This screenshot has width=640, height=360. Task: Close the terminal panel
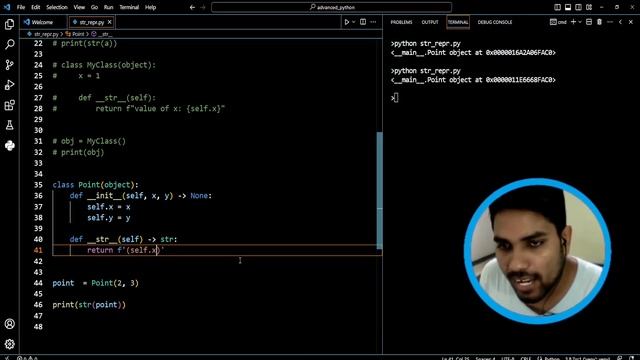631,22
